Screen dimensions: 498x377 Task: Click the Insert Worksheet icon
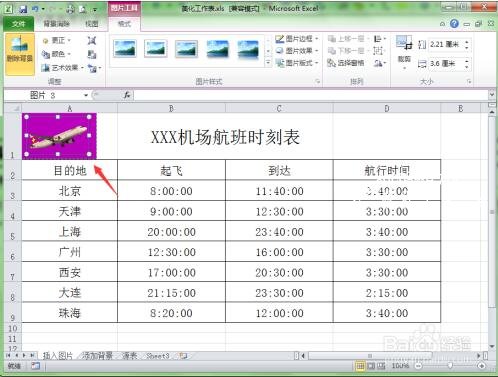pyautogui.click(x=183, y=356)
